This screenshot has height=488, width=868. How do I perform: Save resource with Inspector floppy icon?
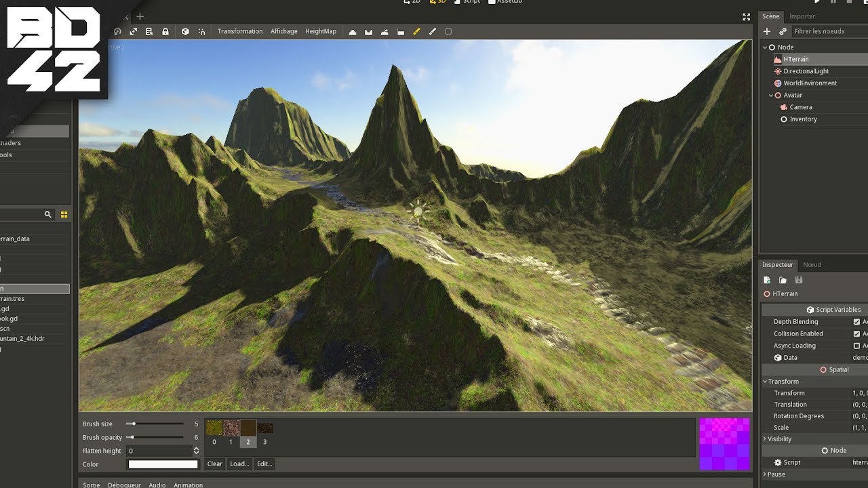(799, 280)
